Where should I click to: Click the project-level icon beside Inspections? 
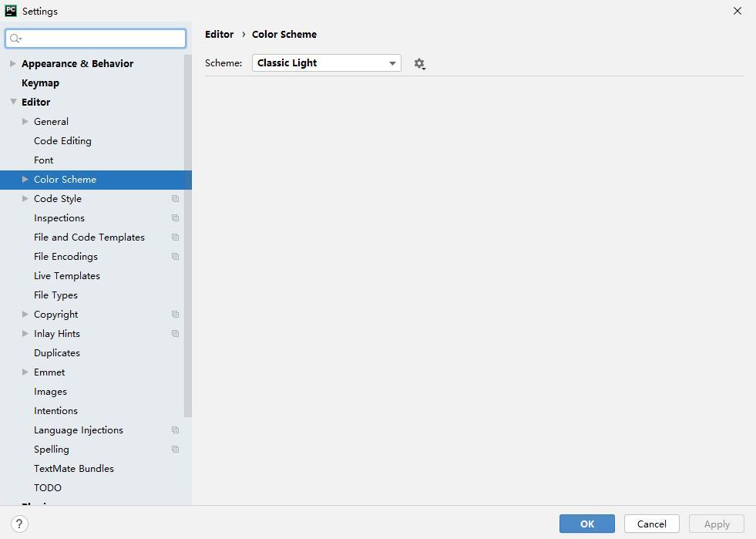coord(176,218)
